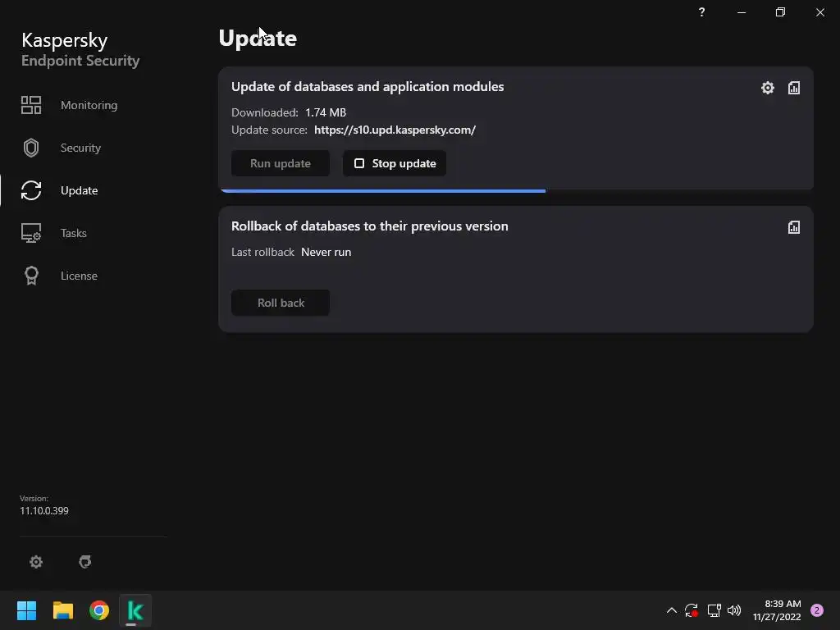The height and width of the screenshot is (630, 840).
Task: Open the volume speaker tray icon
Action: pos(734,610)
